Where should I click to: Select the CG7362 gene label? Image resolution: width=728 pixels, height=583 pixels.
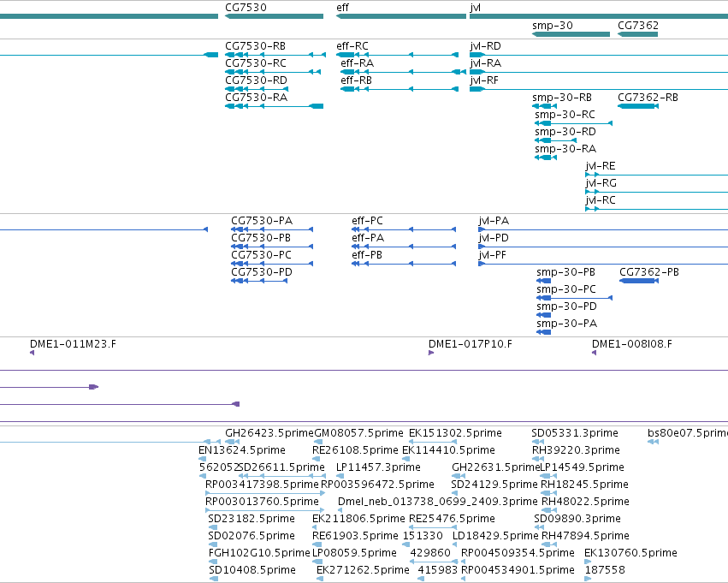click(638, 26)
